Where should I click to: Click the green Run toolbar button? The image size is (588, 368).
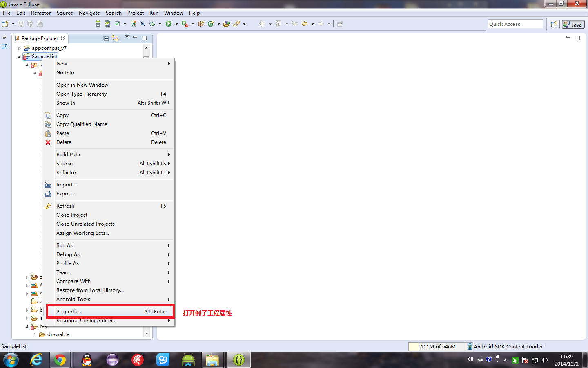(x=169, y=24)
